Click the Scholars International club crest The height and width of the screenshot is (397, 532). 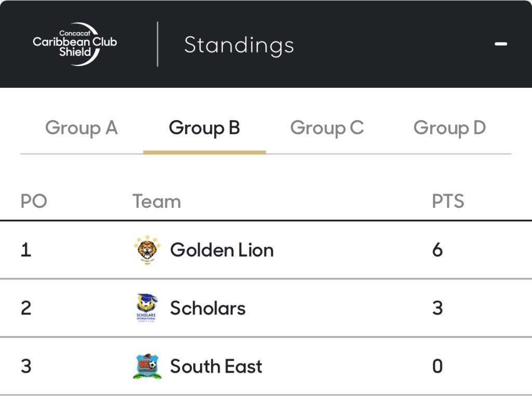coord(147,308)
